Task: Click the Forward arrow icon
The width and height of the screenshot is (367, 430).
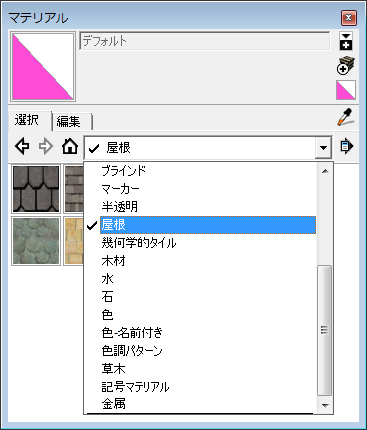Action: tap(46, 146)
